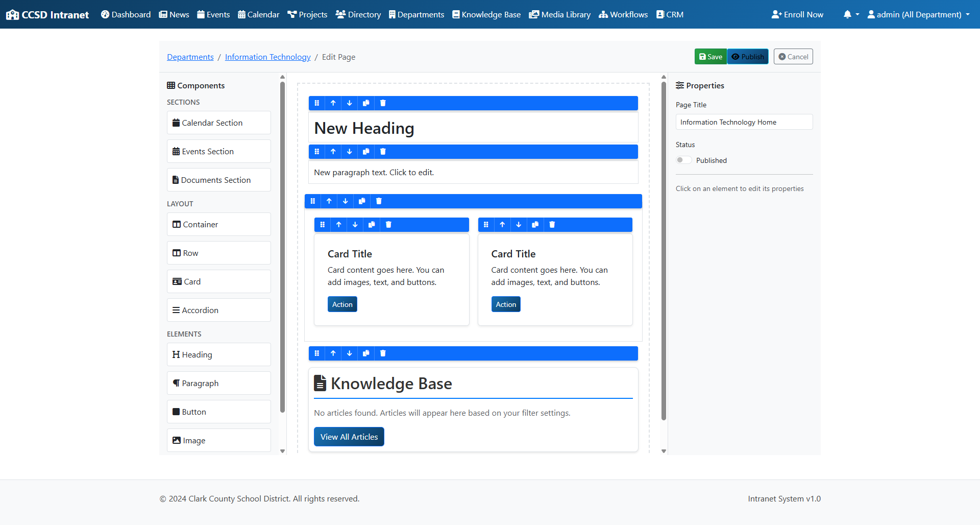The width and height of the screenshot is (980, 525).
Task: Move the paragraph block down
Action: 350,152
